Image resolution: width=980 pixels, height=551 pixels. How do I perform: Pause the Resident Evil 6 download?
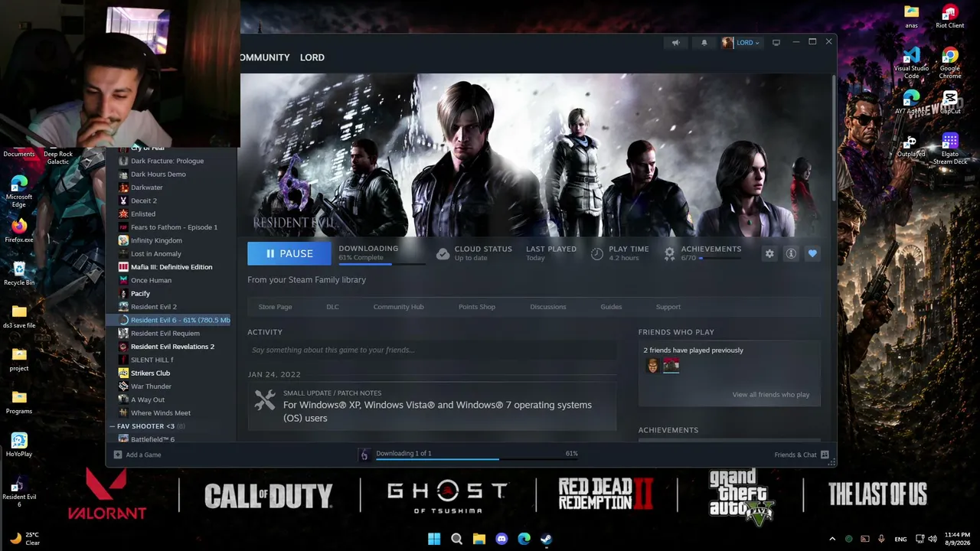(289, 253)
